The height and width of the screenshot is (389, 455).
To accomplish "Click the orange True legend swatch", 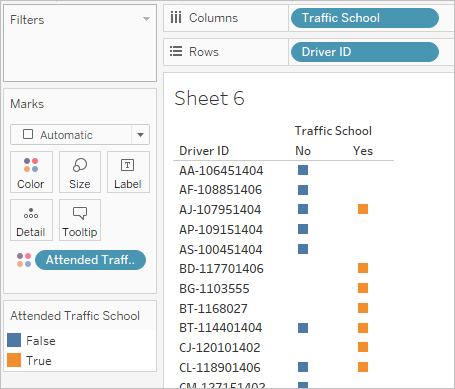I will point(14,360).
